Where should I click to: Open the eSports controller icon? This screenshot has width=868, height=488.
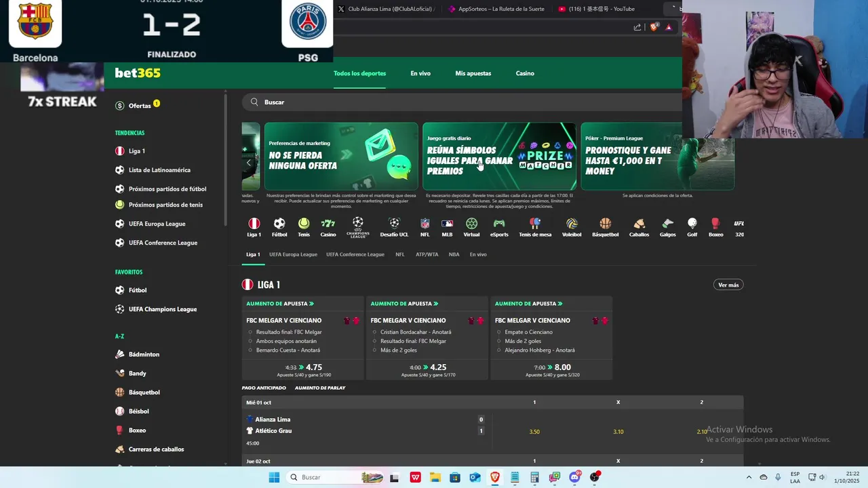(499, 227)
